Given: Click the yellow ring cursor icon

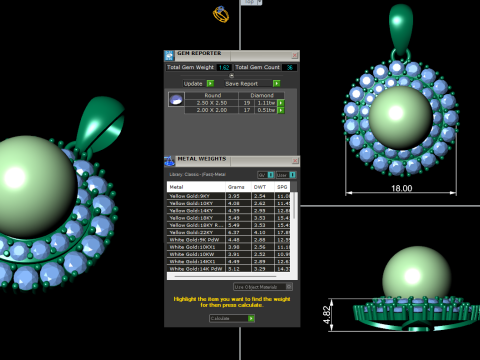Looking at the screenshot, I should tap(221, 14).
